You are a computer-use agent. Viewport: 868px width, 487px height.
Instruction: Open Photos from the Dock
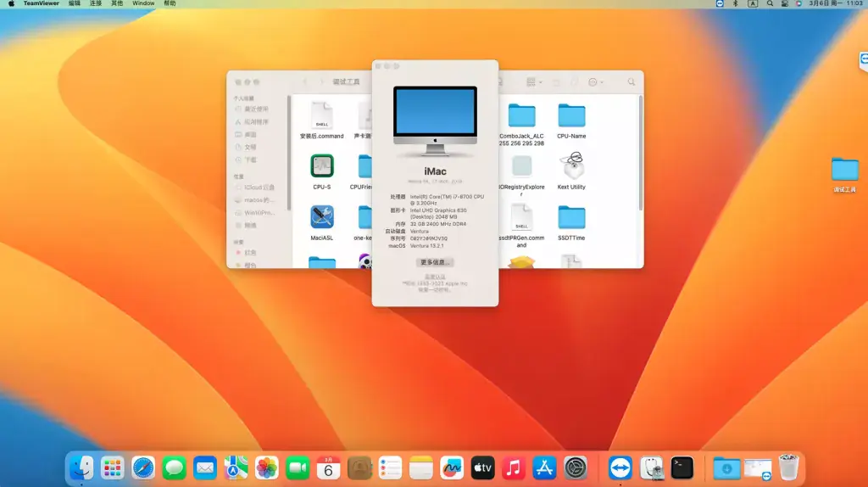(x=267, y=468)
